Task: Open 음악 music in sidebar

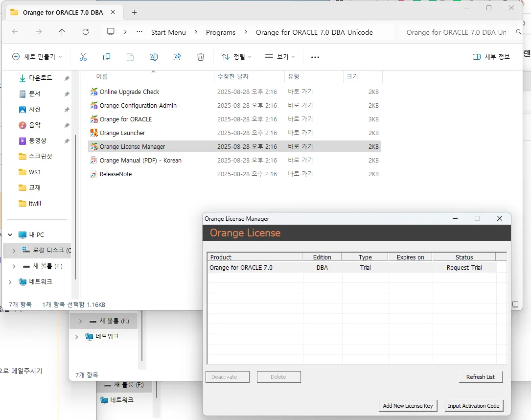Action: (35, 125)
